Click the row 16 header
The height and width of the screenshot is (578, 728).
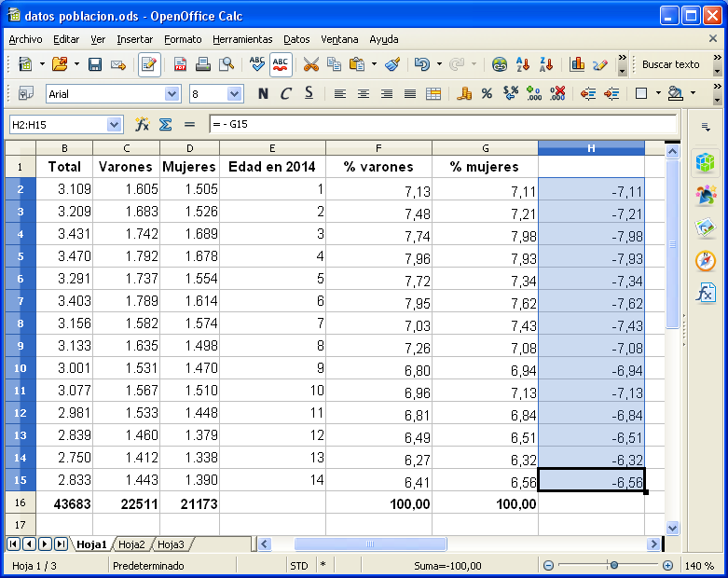[x=20, y=503]
